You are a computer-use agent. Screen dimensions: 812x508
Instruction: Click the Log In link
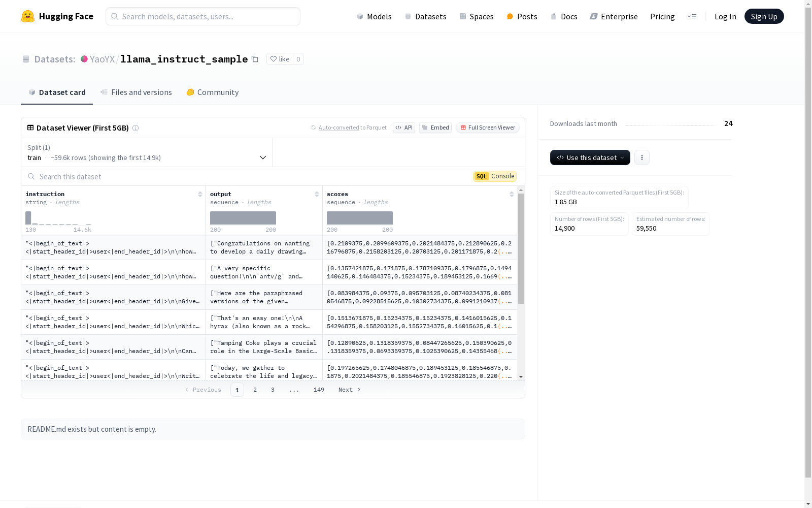pyautogui.click(x=725, y=16)
